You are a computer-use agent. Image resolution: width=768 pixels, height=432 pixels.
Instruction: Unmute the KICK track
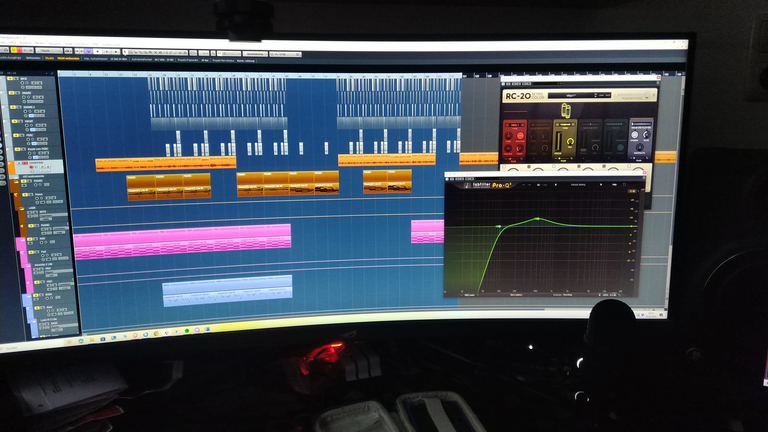point(10,79)
